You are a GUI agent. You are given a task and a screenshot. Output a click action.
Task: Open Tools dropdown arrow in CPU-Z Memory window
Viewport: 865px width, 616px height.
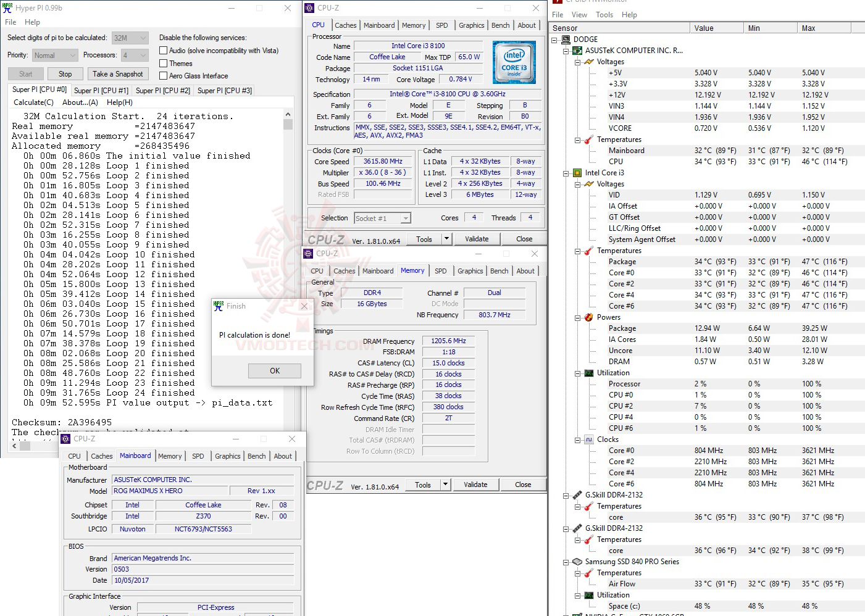445,485
